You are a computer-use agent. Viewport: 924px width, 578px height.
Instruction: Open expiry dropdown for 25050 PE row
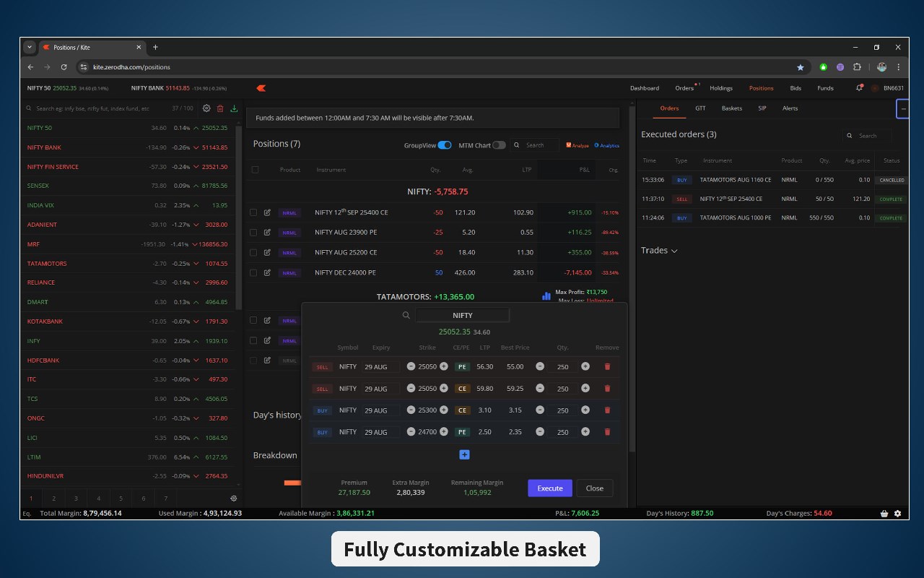pyautogui.click(x=380, y=367)
